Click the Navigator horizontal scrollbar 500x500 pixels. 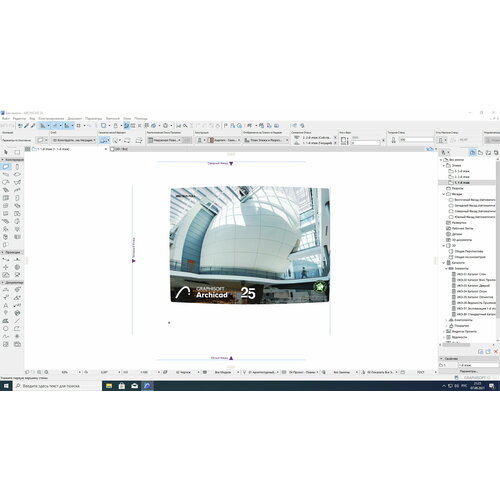457,345
